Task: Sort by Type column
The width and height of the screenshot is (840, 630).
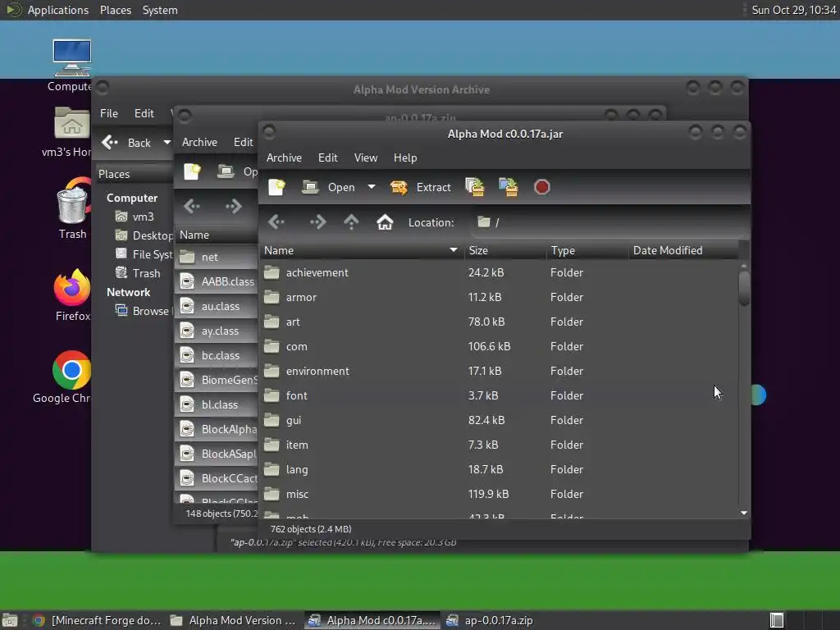Action: (x=587, y=250)
